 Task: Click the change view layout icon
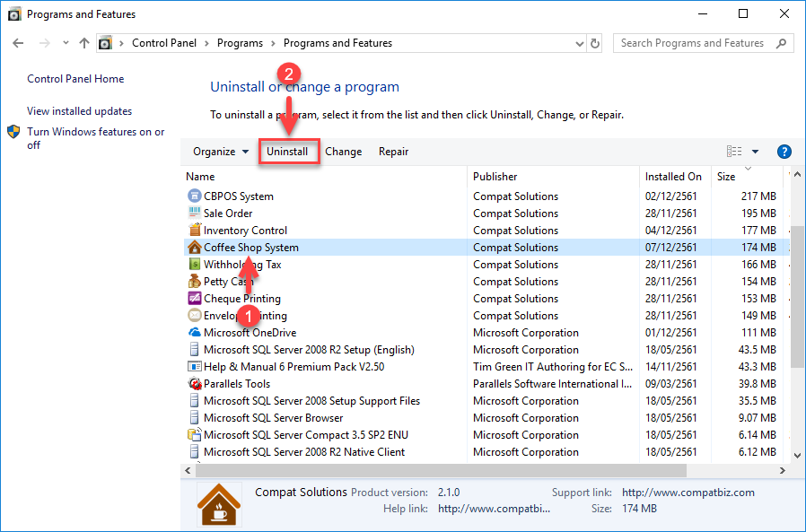coord(734,151)
